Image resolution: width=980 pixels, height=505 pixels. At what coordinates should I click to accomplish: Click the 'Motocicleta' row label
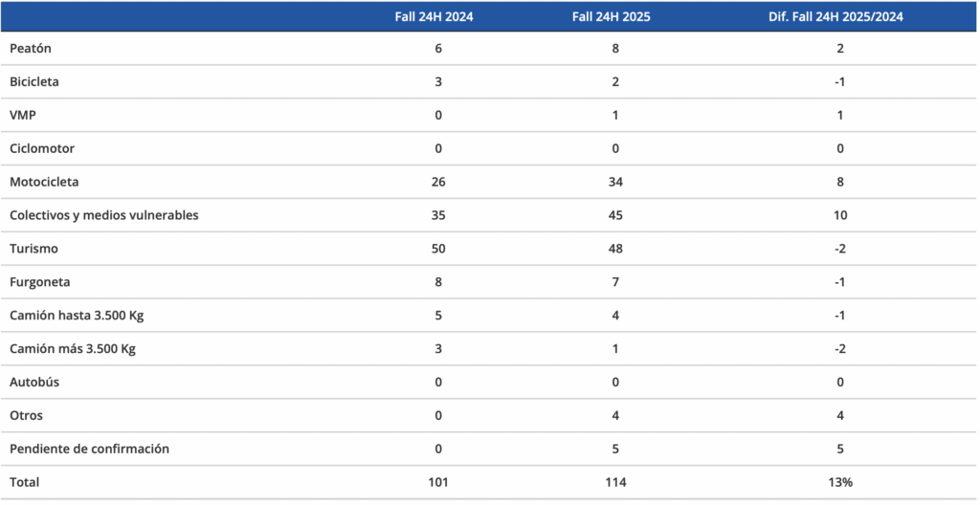click(x=44, y=182)
